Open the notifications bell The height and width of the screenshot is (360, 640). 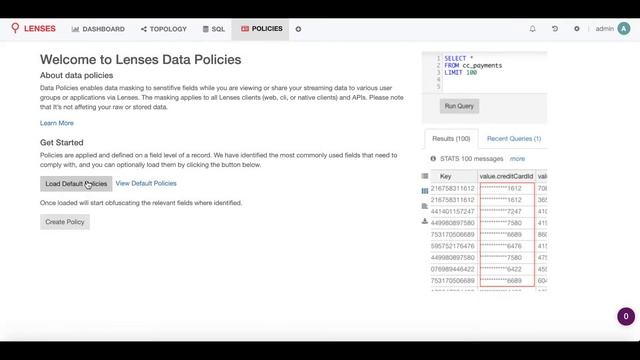pos(533,29)
